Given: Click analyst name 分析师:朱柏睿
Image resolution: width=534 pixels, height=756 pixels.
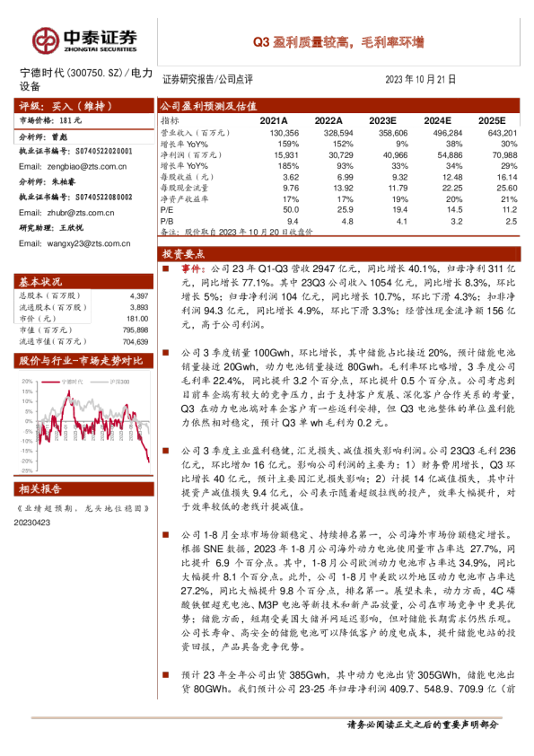Looking at the screenshot, I should (x=48, y=182).
